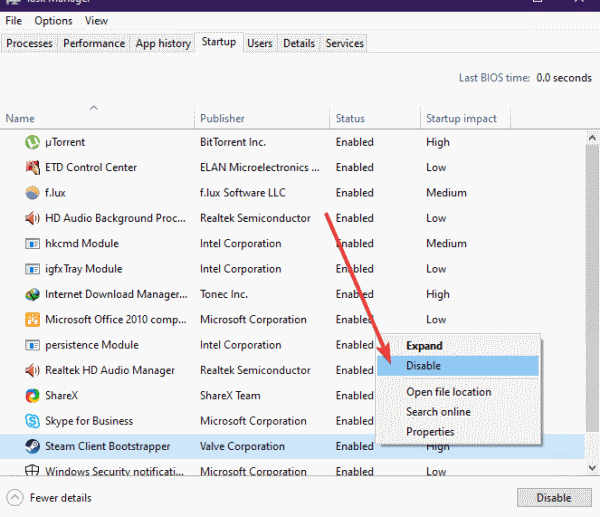Switch to the App history tab
Viewport: 600px width, 517px height.
(x=163, y=43)
